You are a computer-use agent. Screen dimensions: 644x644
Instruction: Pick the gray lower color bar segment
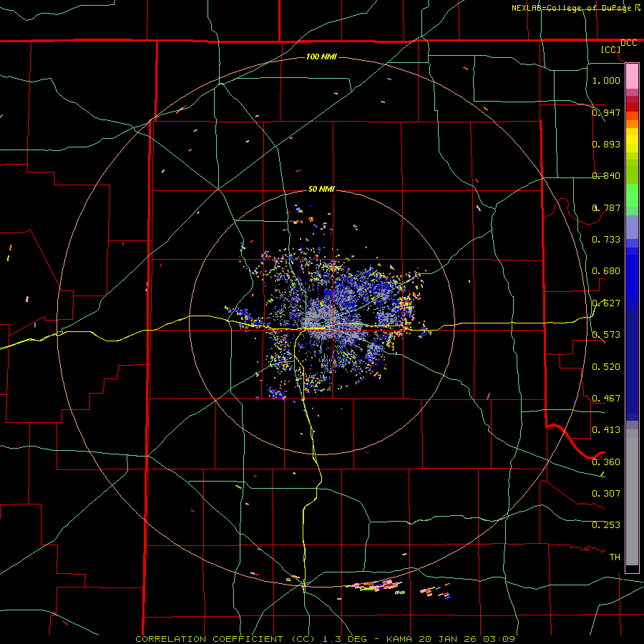tap(632, 497)
